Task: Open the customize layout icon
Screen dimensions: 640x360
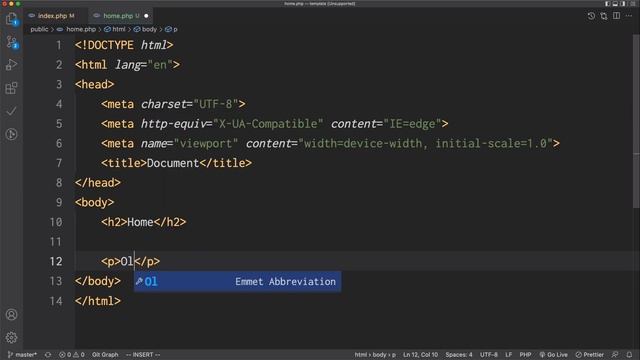Action: point(632,4)
